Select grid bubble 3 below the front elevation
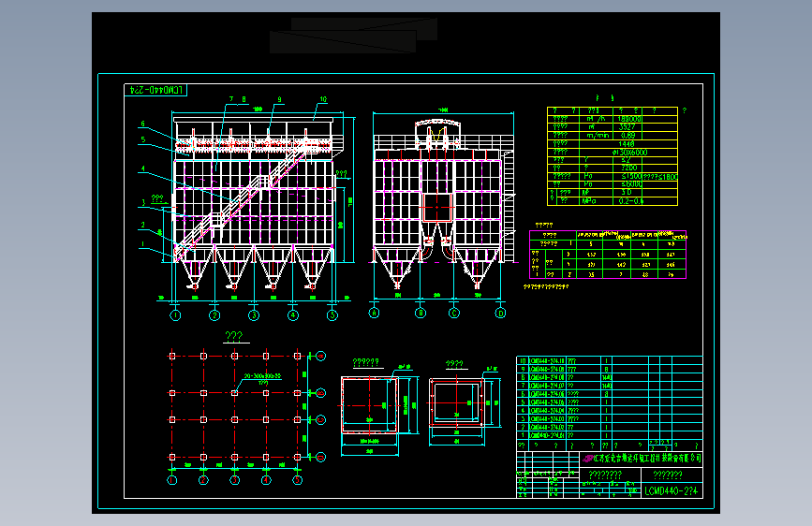The height and width of the screenshot is (526, 812). (254, 315)
